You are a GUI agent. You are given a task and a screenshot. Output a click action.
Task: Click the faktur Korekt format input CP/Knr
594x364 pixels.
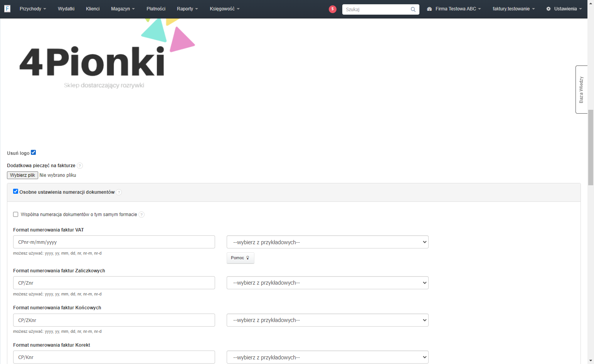pyautogui.click(x=114, y=357)
